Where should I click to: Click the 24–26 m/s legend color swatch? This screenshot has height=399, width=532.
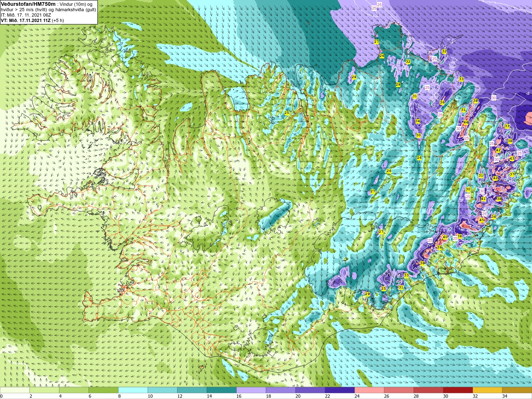[x=369, y=390]
